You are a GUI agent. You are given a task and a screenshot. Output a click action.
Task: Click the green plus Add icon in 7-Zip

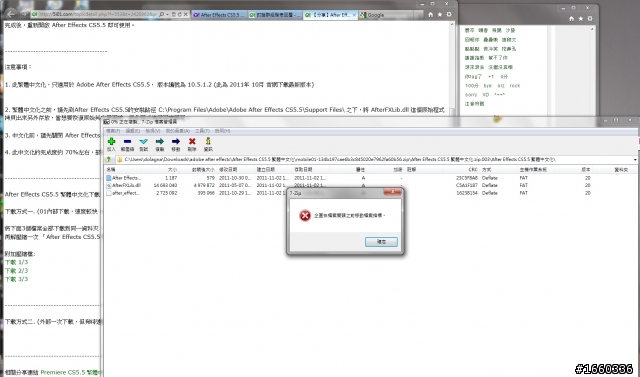point(111,141)
